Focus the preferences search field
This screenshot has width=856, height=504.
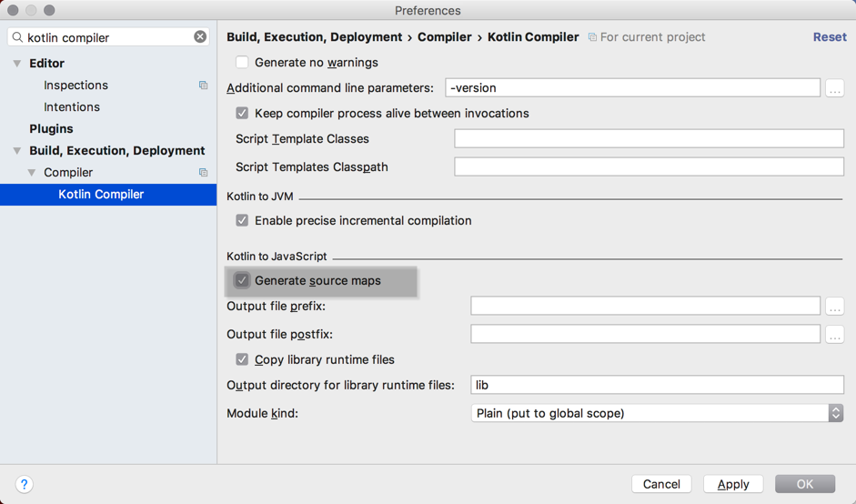pyautogui.click(x=108, y=37)
